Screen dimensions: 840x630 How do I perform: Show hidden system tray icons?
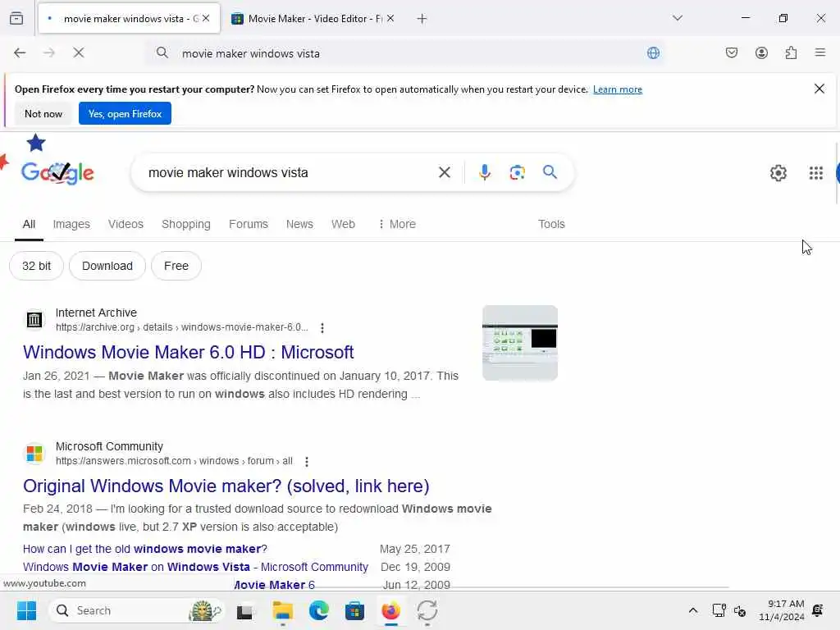[692, 610]
